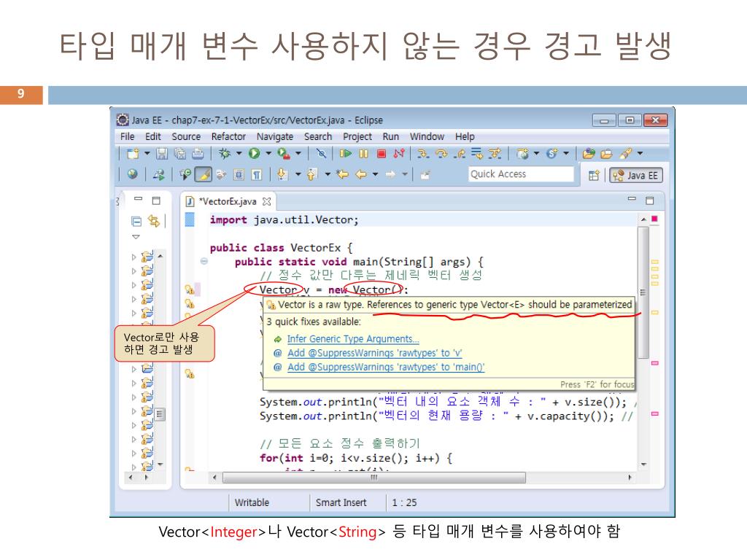747x560 pixels.
Task: Toggle Block Selection Mode button
Action: click(239, 174)
